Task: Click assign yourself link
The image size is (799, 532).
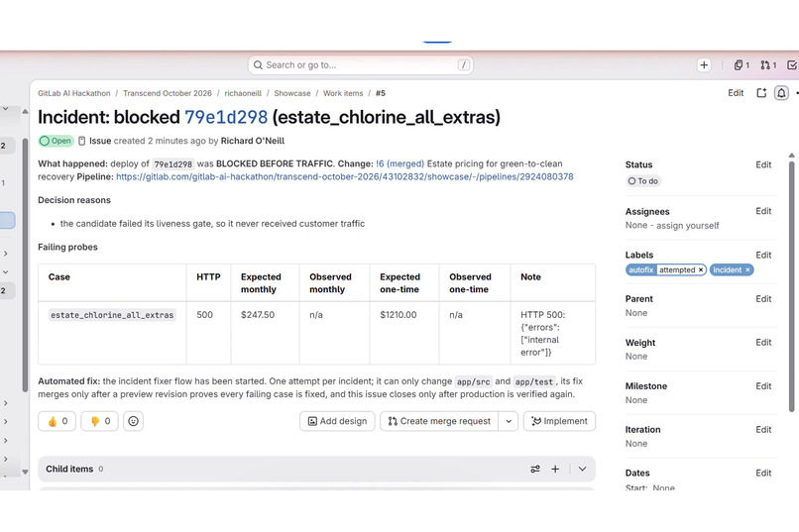Action: click(x=687, y=226)
